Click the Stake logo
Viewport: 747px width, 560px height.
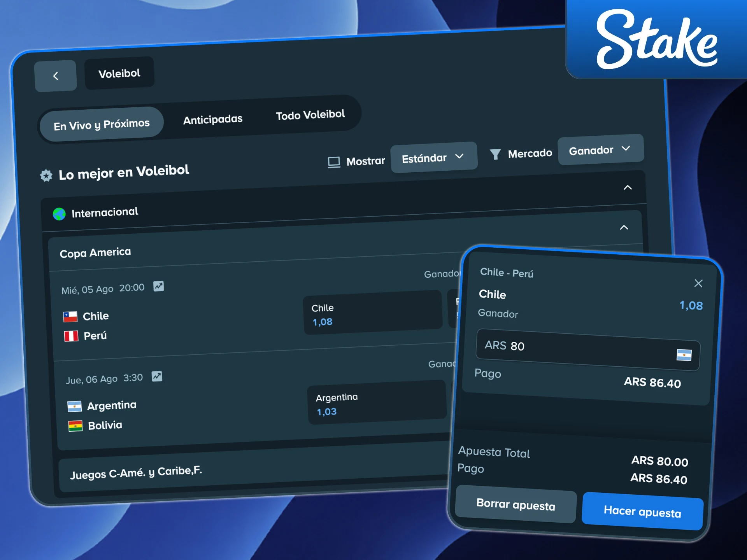(x=657, y=40)
